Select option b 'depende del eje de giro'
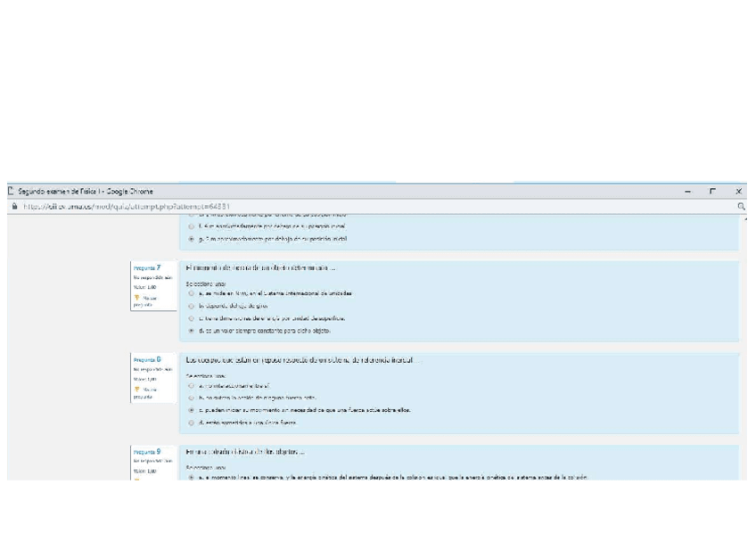 pos(191,305)
